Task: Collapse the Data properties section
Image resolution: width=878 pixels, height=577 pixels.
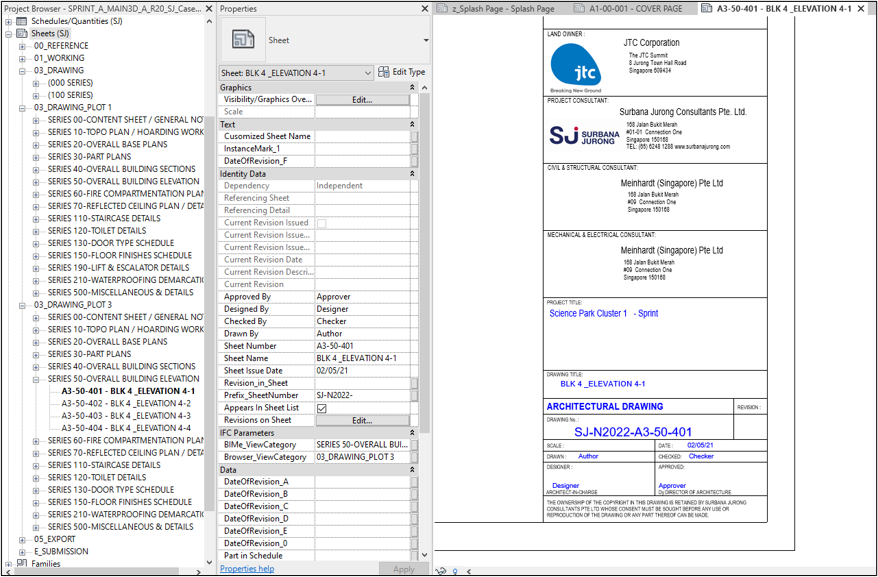Action: [412, 469]
